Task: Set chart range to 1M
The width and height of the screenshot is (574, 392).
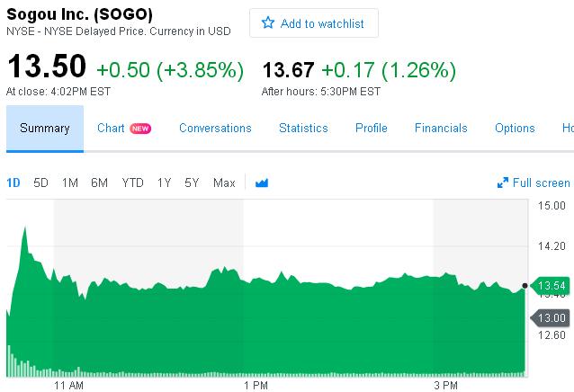Action: click(69, 183)
